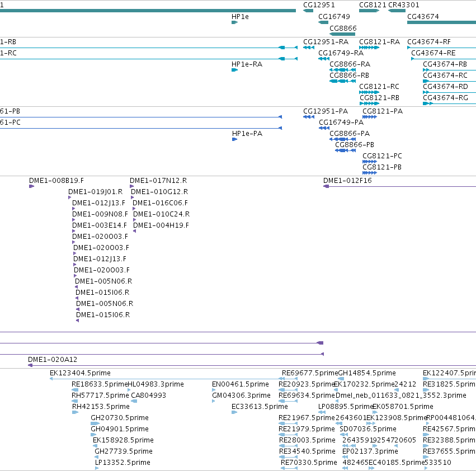Select EST HL04983.3prime label
The width and height of the screenshot is (476, 471).
pos(155,384)
